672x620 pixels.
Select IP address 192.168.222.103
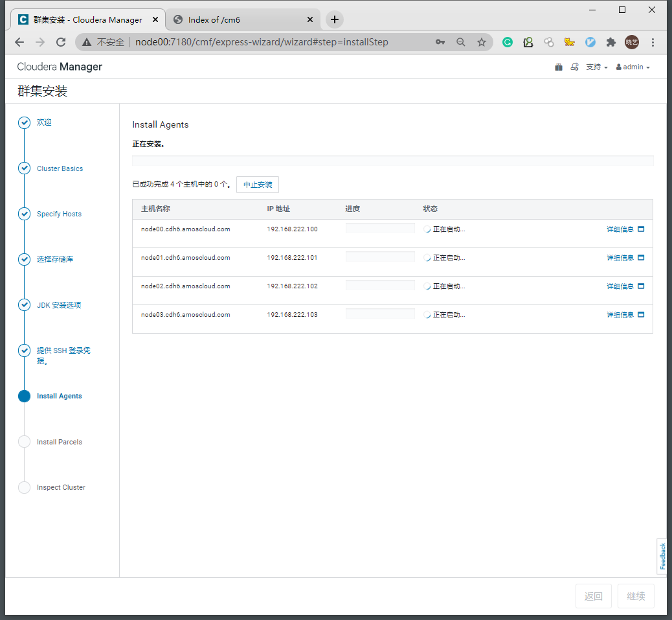[x=292, y=314]
